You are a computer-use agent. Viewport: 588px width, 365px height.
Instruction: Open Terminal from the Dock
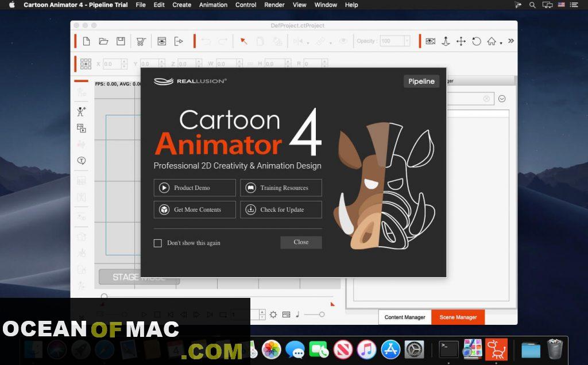pos(448,350)
